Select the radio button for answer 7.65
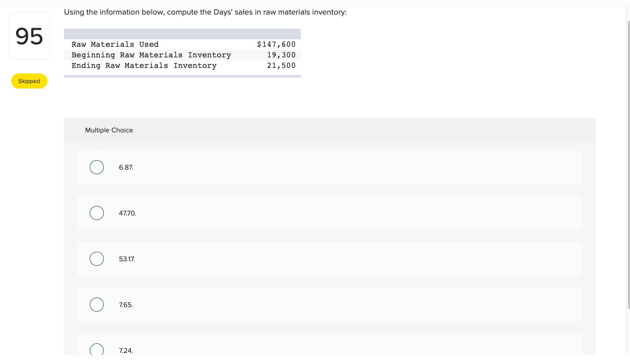This screenshot has height=364, width=630. (x=97, y=305)
